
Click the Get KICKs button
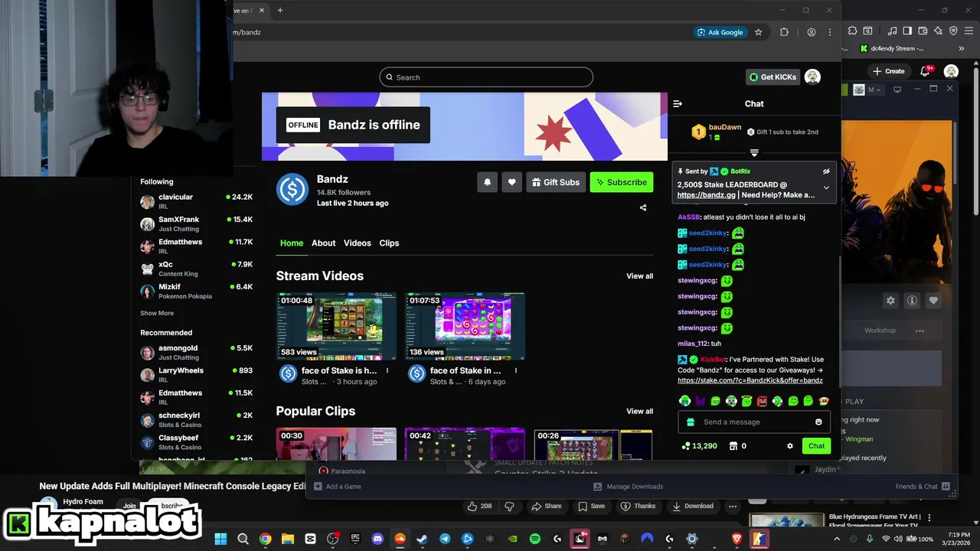click(773, 77)
